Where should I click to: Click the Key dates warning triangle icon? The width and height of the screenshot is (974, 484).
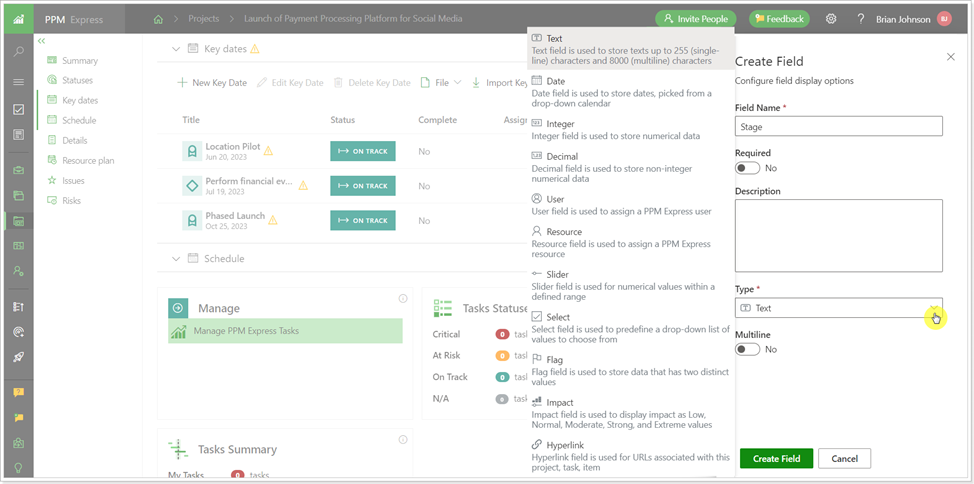coord(255,48)
